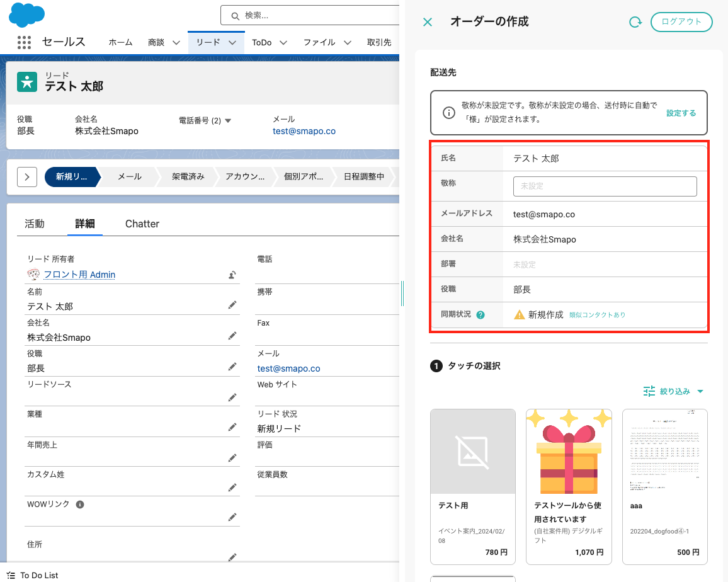Open the 取引先 navigation tab
Screen dimensions: 728x582
pyautogui.click(x=379, y=43)
